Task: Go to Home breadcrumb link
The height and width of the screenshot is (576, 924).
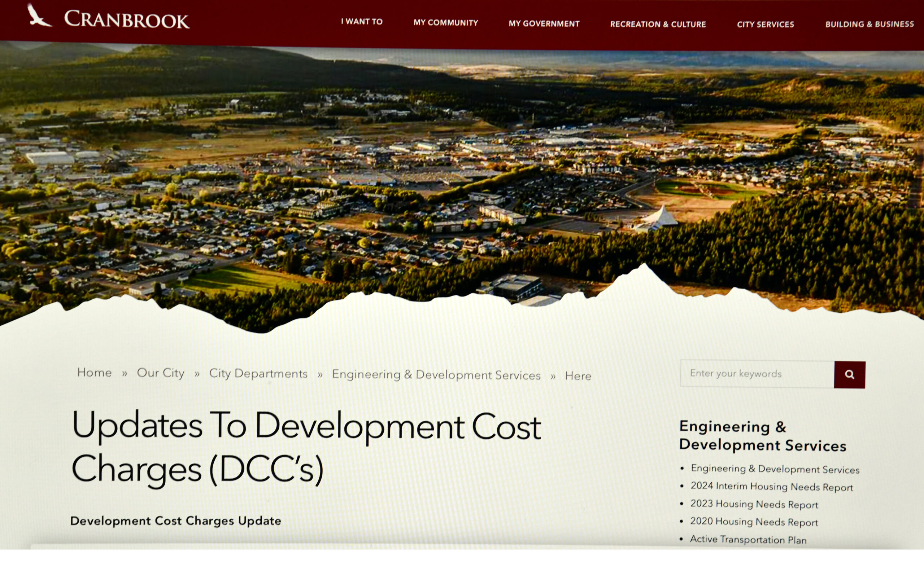Action: click(94, 372)
